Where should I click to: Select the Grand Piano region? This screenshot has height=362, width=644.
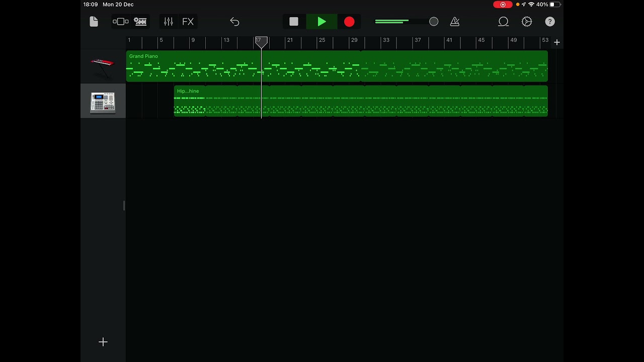coord(337,66)
